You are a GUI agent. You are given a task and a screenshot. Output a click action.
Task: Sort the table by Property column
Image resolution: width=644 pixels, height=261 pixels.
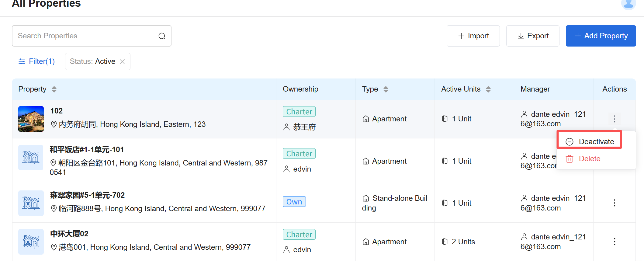coord(54,89)
